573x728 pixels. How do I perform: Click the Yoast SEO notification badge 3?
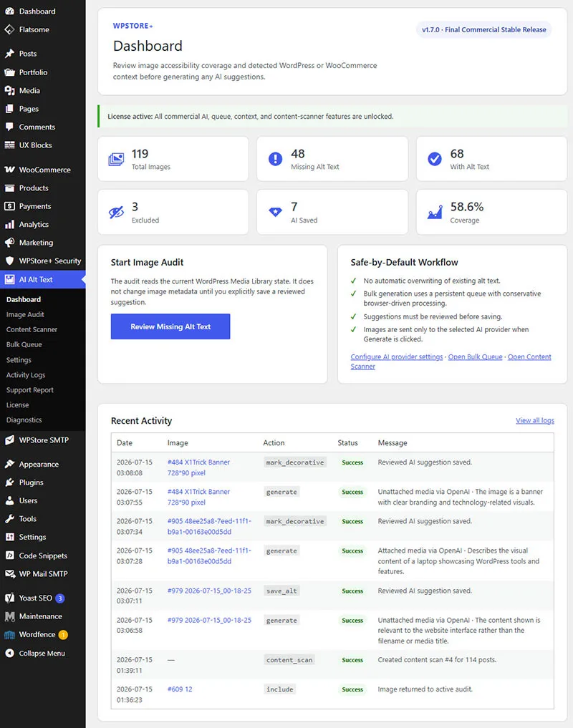(x=60, y=598)
